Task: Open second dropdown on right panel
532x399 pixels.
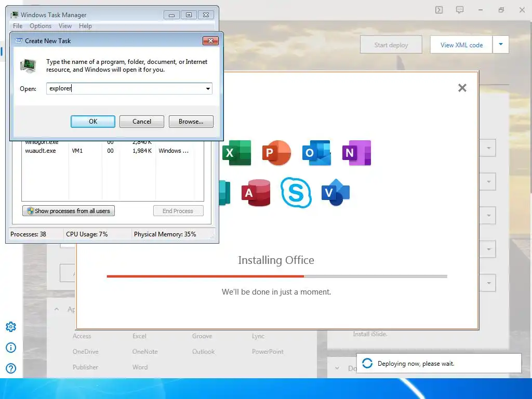Action: pyautogui.click(x=488, y=181)
